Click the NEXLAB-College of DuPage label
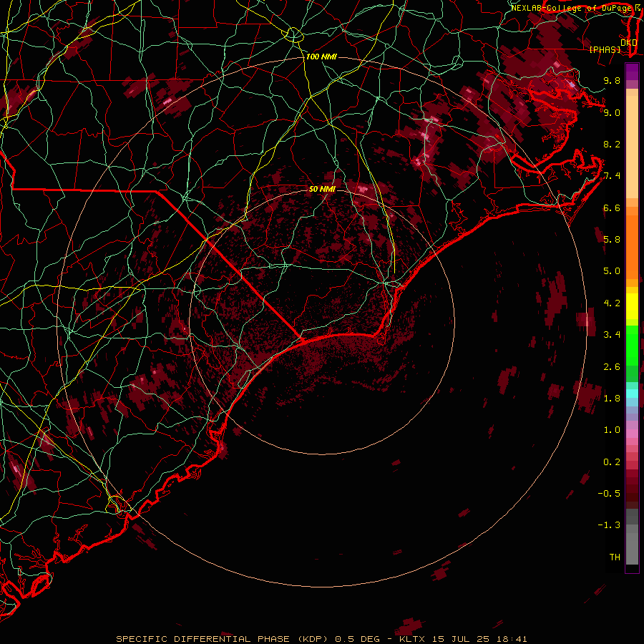The height and width of the screenshot is (644, 644). tap(572, 8)
